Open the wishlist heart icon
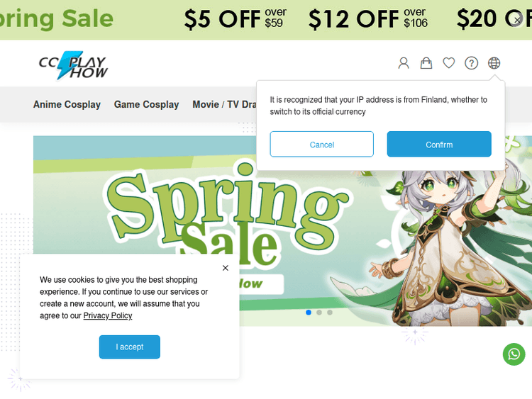Image resolution: width=532 pixels, height=399 pixels. click(449, 62)
